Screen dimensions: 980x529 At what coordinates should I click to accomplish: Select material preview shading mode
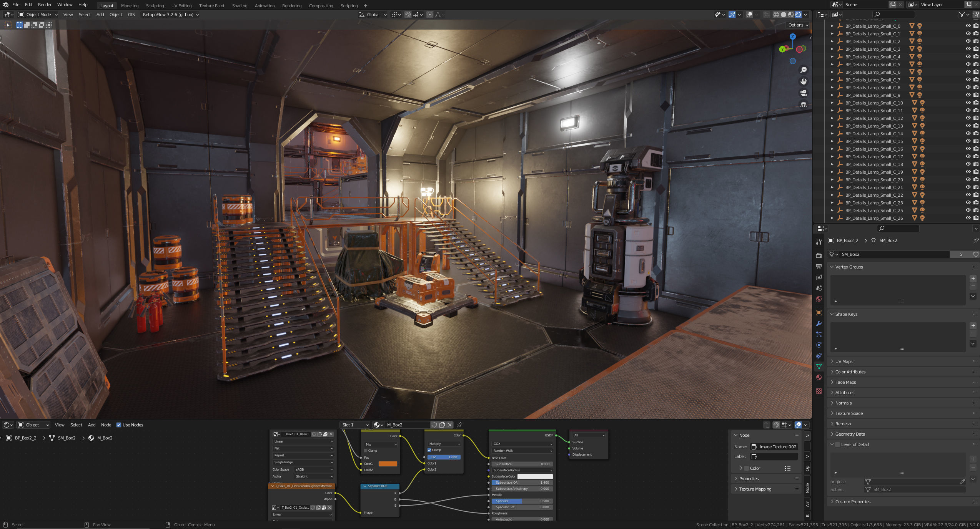(791, 15)
